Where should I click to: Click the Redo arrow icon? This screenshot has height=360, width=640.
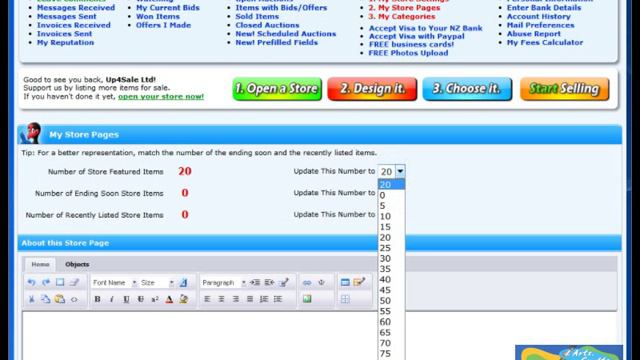coord(45,282)
